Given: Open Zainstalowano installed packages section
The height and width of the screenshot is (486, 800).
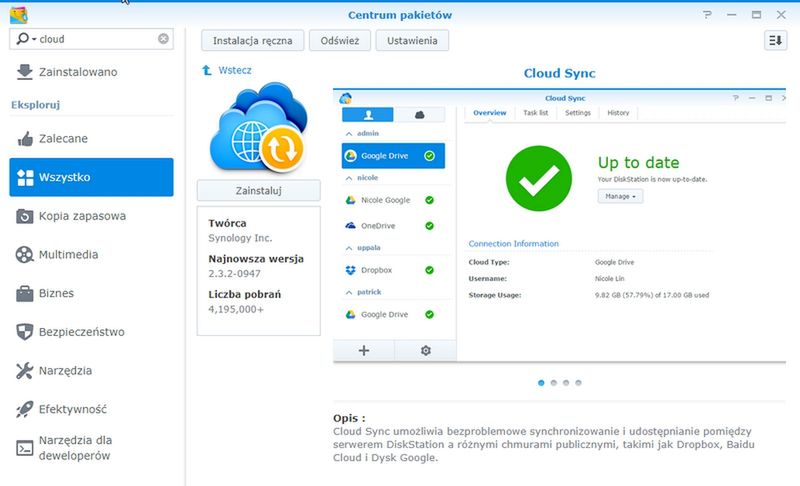Looking at the screenshot, I should [x=91, y=72].
